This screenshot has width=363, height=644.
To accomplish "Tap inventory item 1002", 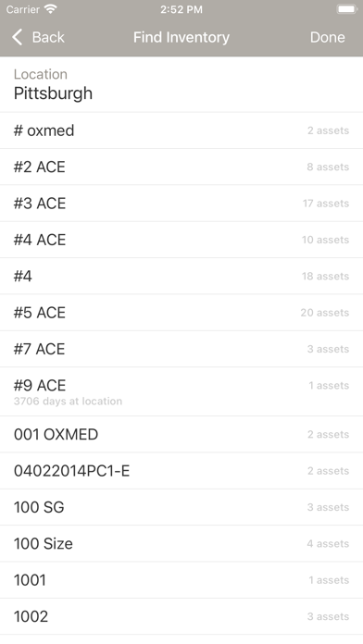I will (x=181, y=616).
